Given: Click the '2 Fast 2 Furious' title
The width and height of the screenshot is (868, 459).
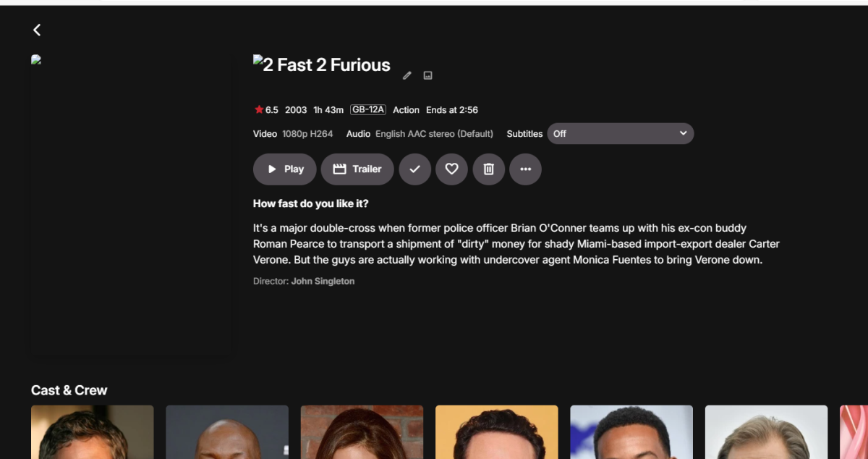Looking at the screenshot, I should pyautogui.click(x=322, y=65).
